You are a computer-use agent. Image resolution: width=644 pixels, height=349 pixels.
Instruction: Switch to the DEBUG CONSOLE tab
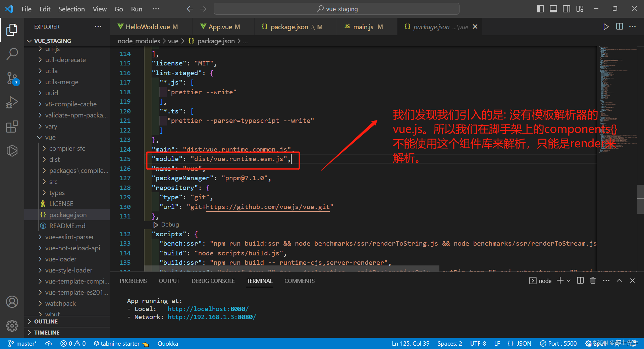[213, 281]
